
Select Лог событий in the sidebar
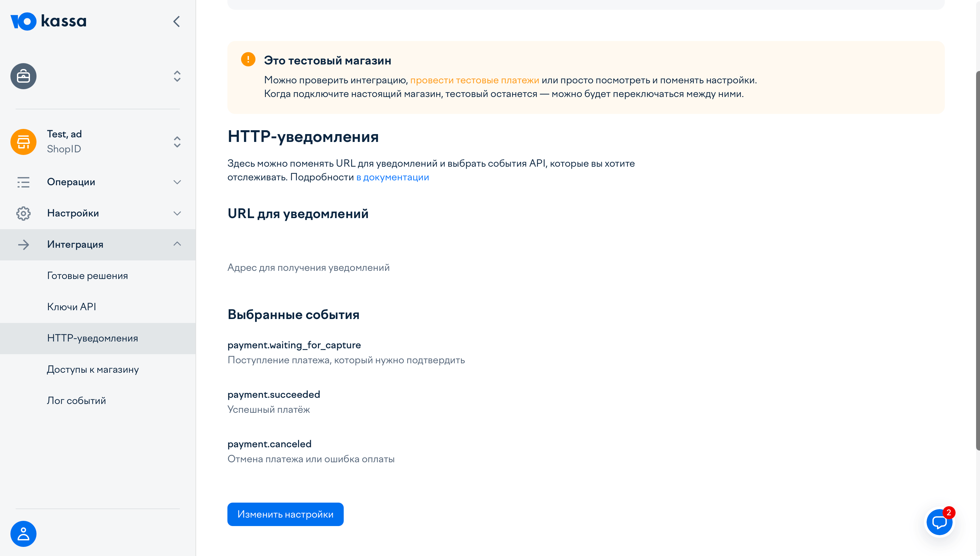(77, 400)
